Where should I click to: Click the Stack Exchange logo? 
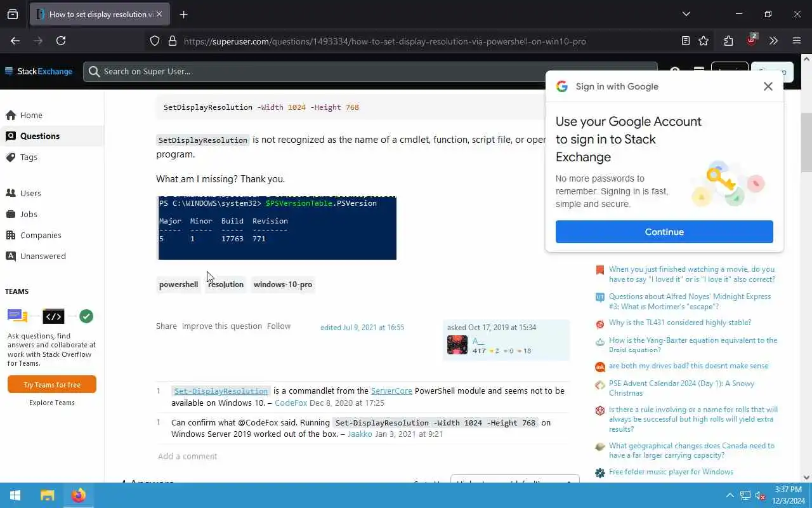coord(39,71)
